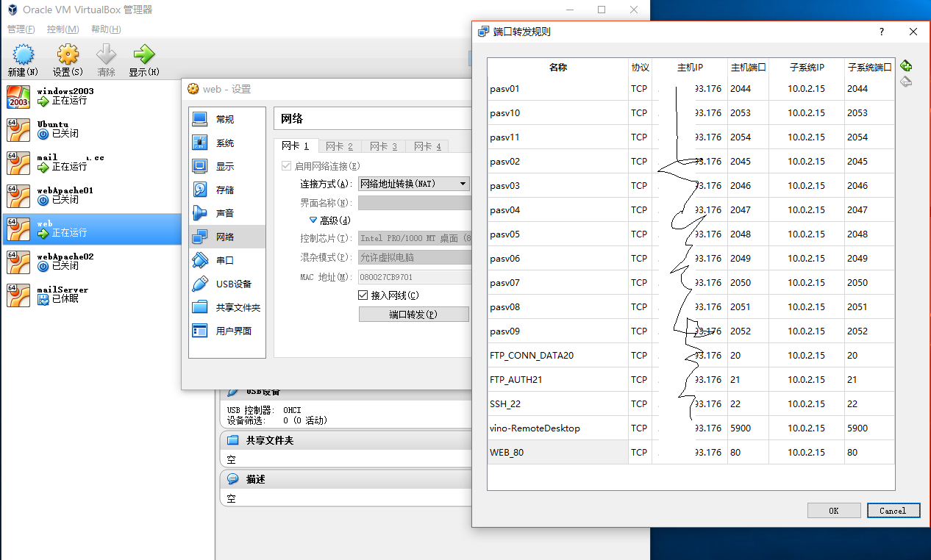The image size is (931, 560).
Task: Click Cancel in the port forwarding dialog
Action: click(x=893, y=511)
